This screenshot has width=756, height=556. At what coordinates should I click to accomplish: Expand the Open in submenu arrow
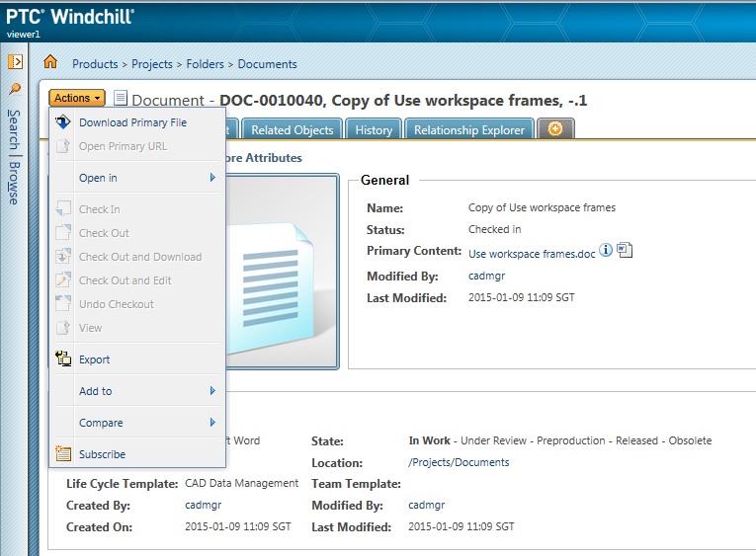[212, 178]
